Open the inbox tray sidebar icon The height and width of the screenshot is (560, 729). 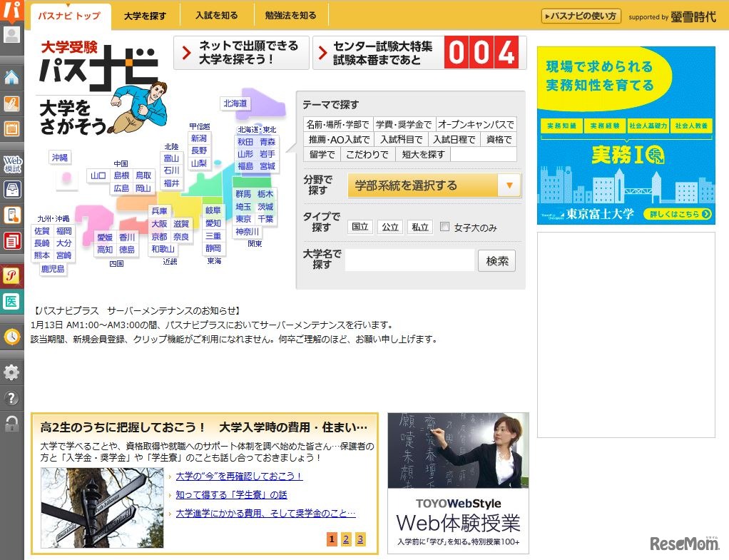coord(11,189)
